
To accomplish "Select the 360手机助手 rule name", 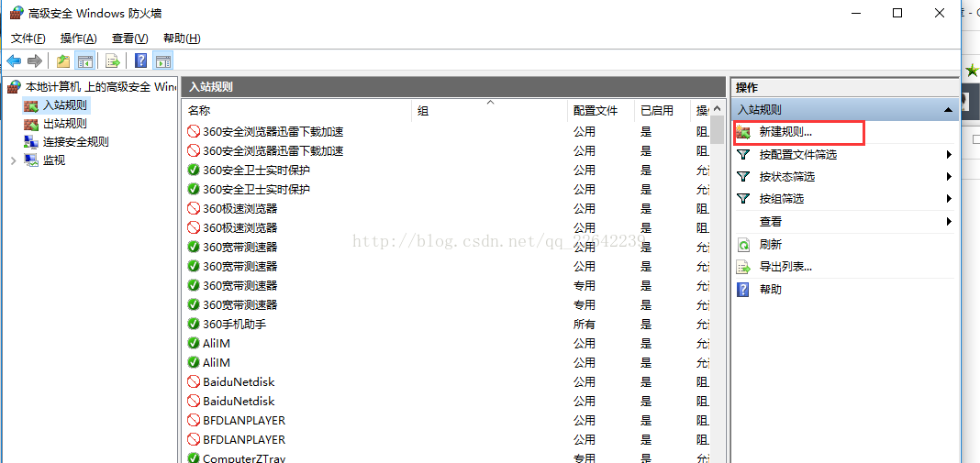I will (235, 324).
